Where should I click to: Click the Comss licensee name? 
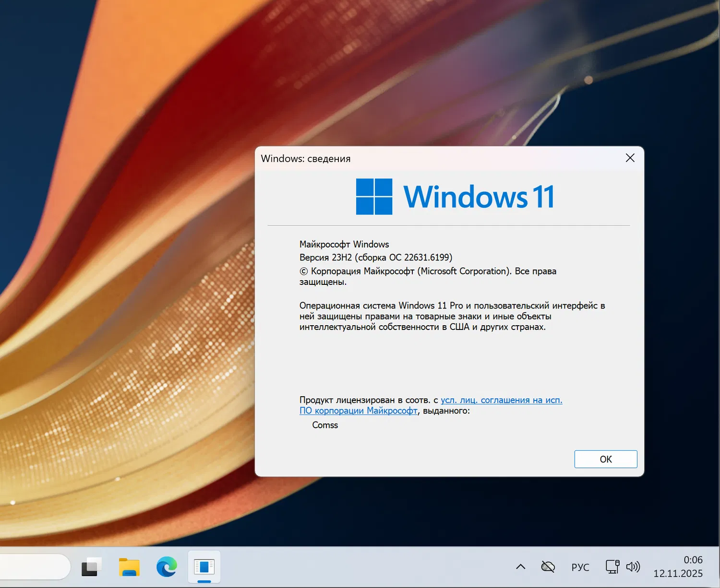coord(325,425)
